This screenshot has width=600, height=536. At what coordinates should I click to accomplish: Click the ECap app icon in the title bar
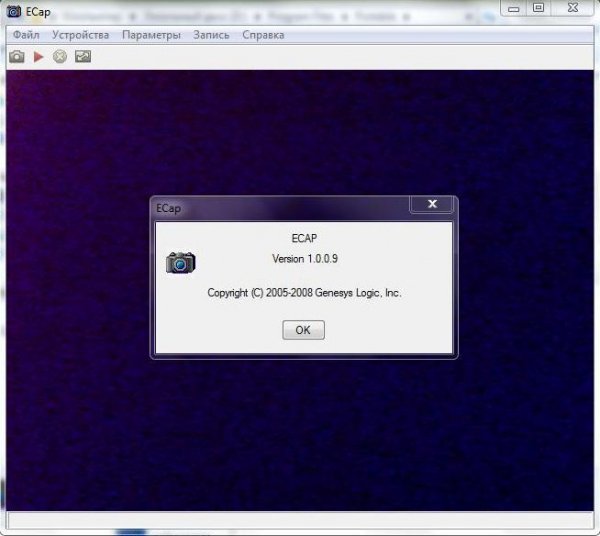point(14,11)
